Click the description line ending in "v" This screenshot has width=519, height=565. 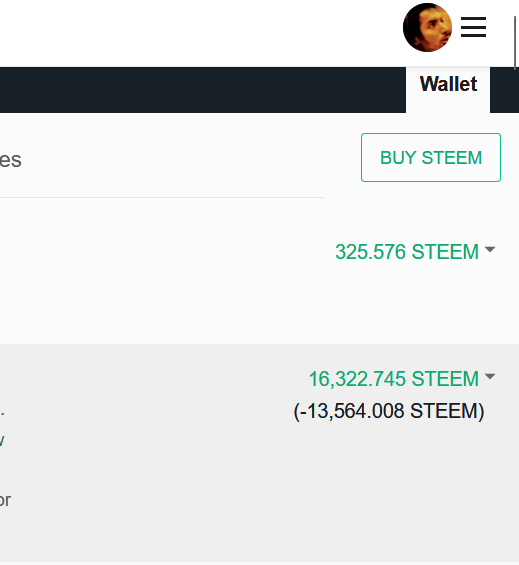click(x=2, y=440)
